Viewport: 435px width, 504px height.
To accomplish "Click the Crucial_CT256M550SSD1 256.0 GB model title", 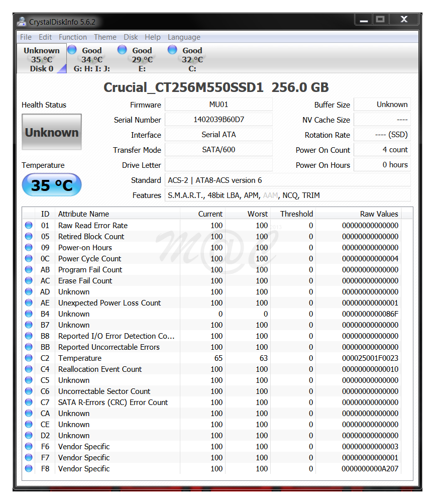I will (x=216, y=87).
